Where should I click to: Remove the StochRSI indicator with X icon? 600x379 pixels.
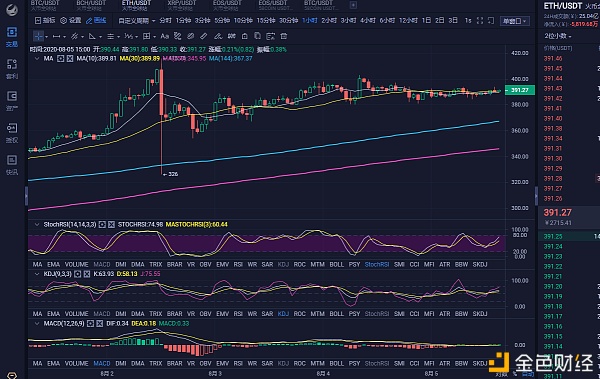tap(111, 224)
